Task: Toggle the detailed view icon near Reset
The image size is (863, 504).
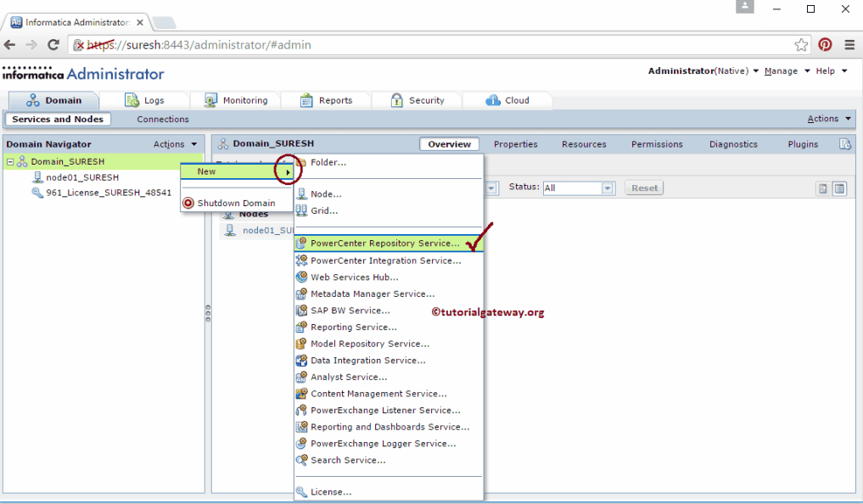Action: pyautogui.click(x=840, y=188)
